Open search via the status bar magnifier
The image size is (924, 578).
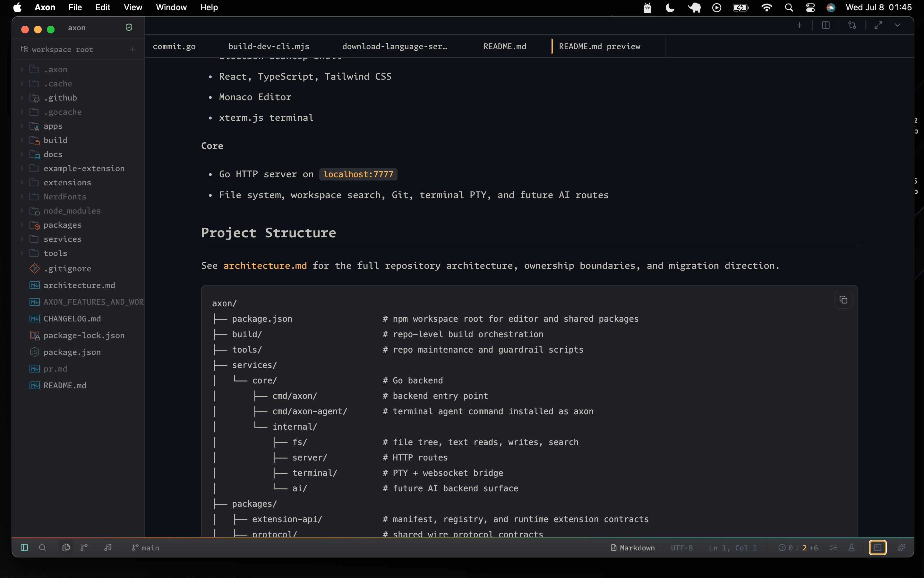point(42,547)
